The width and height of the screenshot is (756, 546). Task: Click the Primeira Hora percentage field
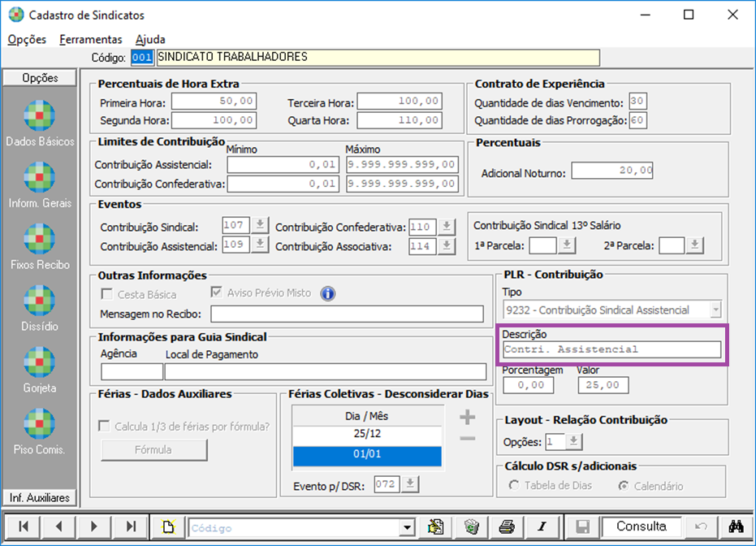coord(214,102)
